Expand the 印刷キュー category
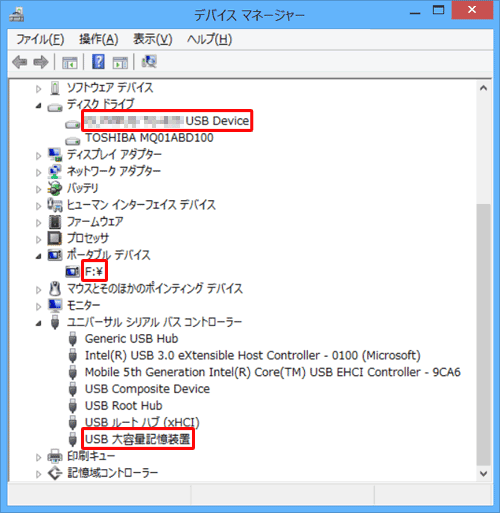 (39, 457)
